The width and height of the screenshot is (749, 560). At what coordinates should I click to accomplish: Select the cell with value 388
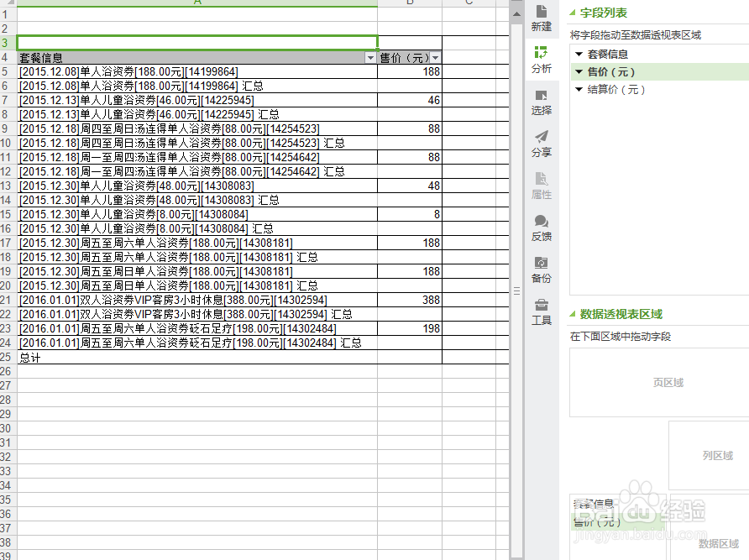pos(410,300)
